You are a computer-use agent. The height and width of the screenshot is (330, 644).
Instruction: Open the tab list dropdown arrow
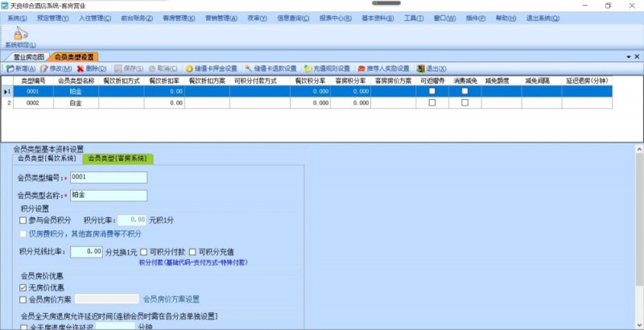tap(629, 56)
